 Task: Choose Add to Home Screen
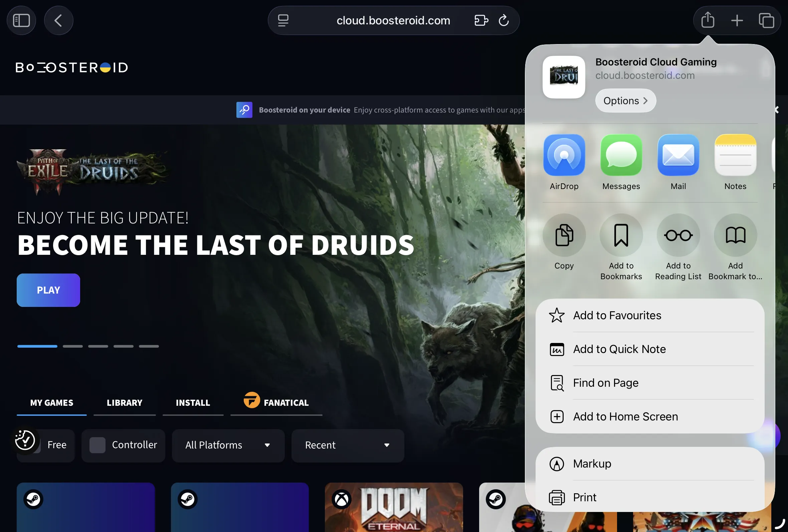click(x=625, y=416)
